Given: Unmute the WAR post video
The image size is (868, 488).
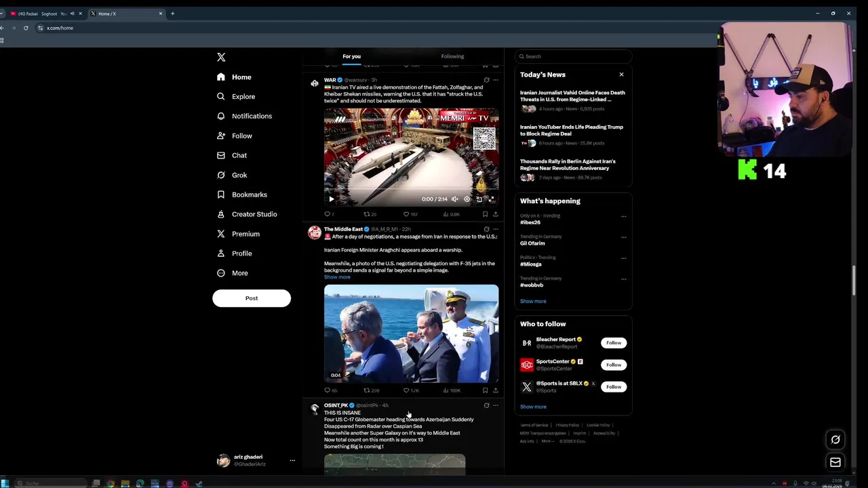Looking at the screenshot, I should click(x=455, y=199).
